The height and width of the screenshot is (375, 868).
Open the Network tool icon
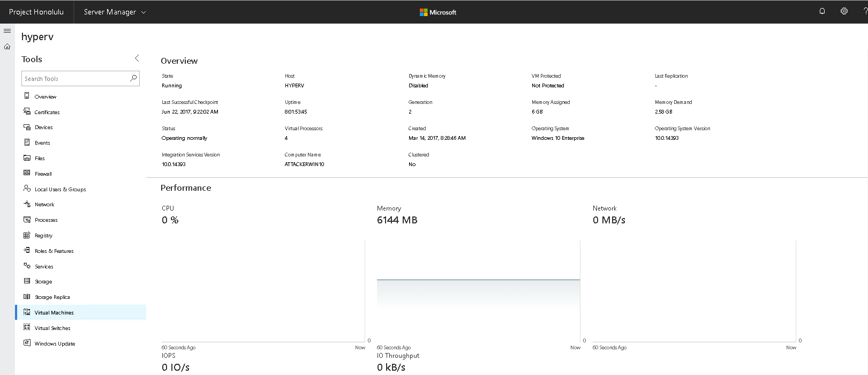27,204
